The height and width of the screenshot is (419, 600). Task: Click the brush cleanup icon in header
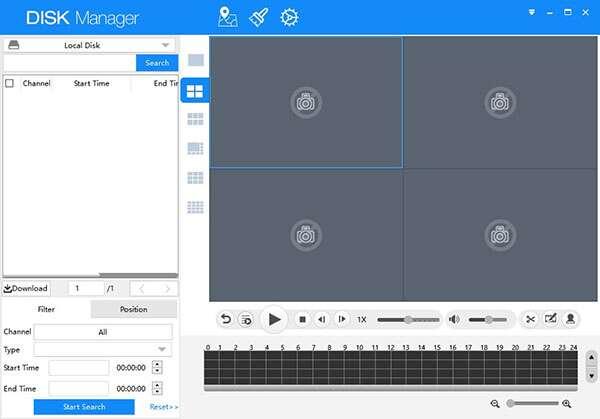pyautogui.click(x=259, y=17)
